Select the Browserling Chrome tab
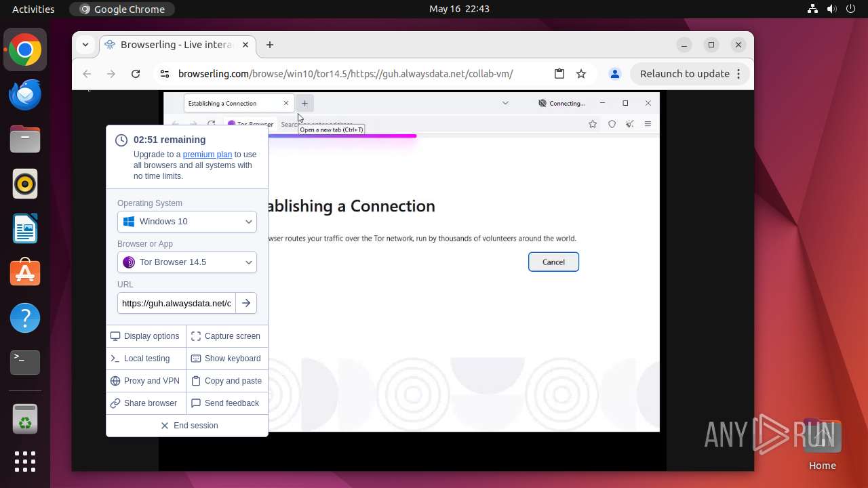The image size is (868, 488). (176, 45)
